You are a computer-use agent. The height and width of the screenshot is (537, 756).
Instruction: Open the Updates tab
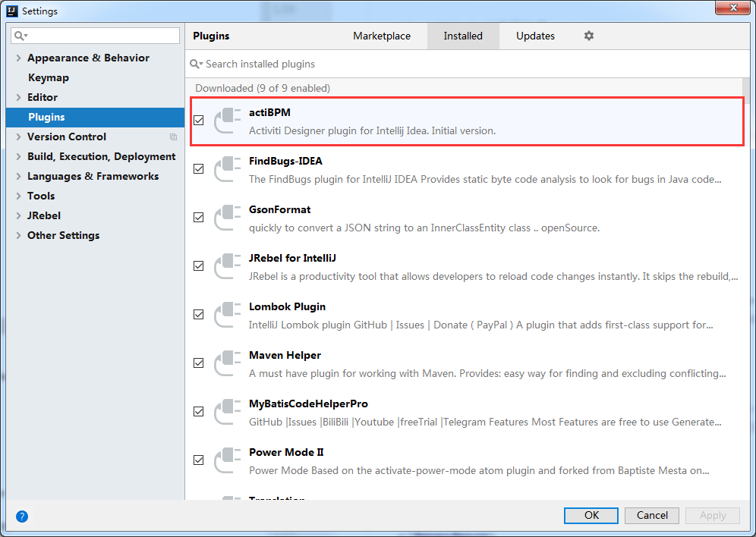(535, 36)
